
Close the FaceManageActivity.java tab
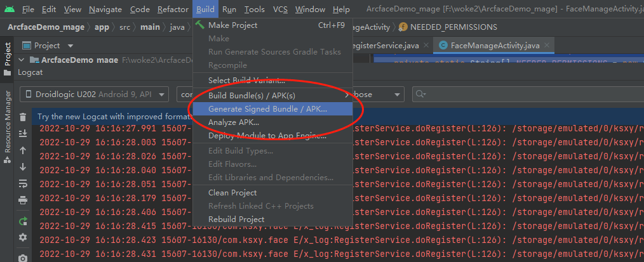[547, 46]
